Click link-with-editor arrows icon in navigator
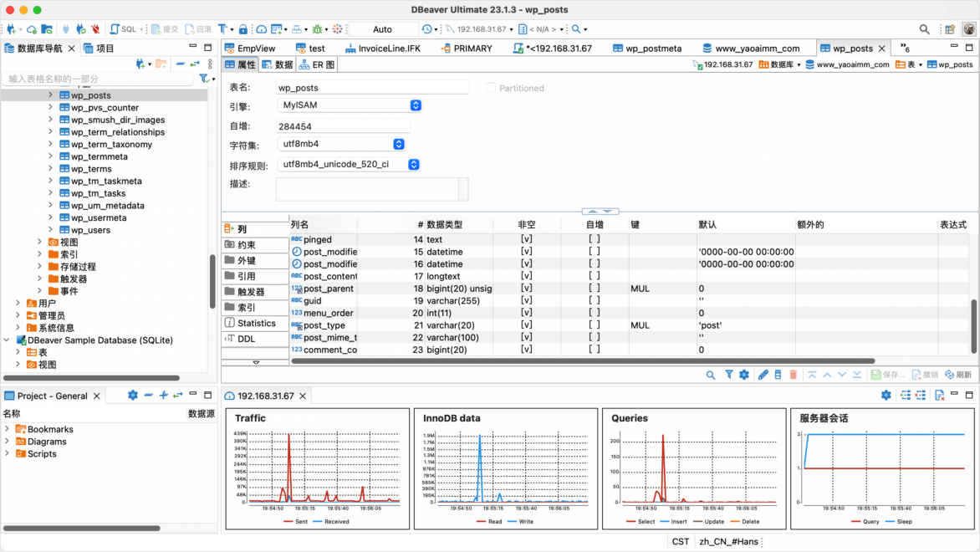The height and width of the screenshot is (552, 980). pyautogui.click(x=195, y=64)
